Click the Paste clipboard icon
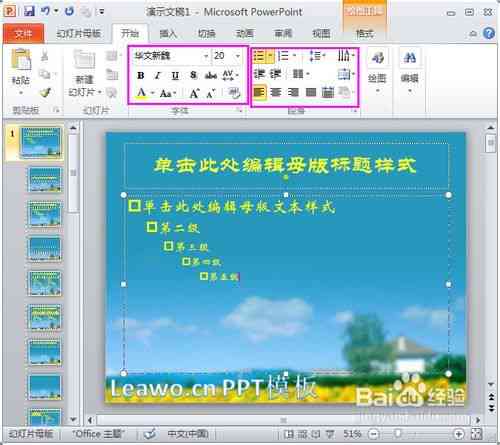Image resolution: width=500 pixels, height=445 pixels. [21, 60]
